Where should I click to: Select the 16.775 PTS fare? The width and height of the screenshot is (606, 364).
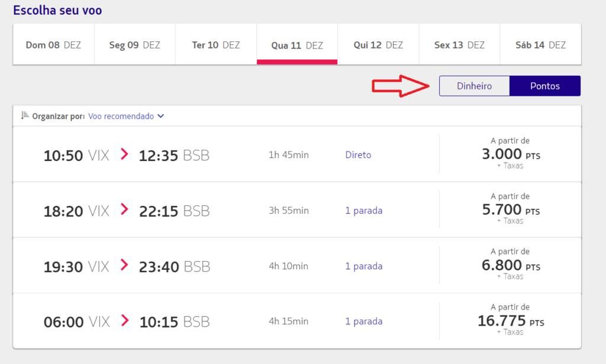pyautogui.click(x=510, y=321)
